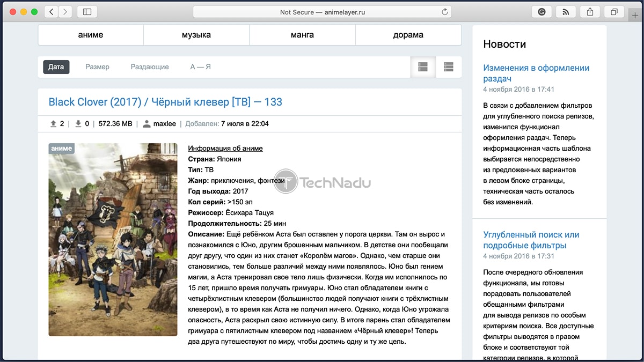Click the Кол серий: >150 эп line
The width and height of the screenshot is (644, 362).
pyautogui.click(x=219, y=202)
